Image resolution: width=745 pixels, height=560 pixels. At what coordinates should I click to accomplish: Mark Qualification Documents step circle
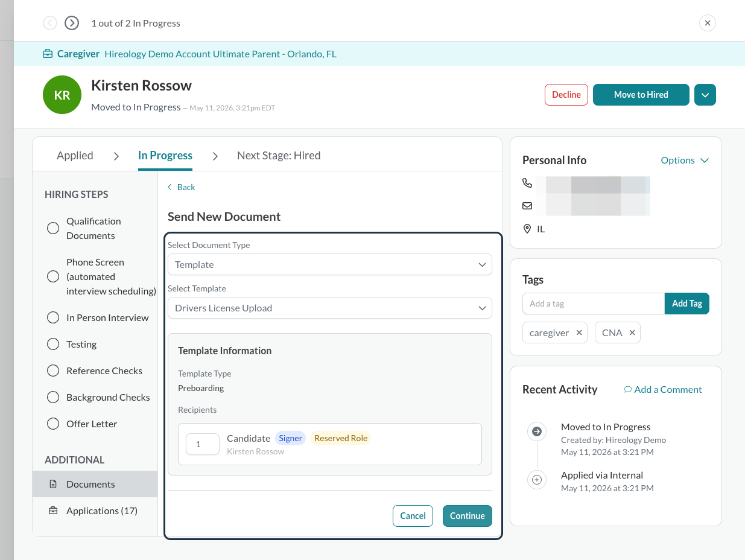coord(53,228)
